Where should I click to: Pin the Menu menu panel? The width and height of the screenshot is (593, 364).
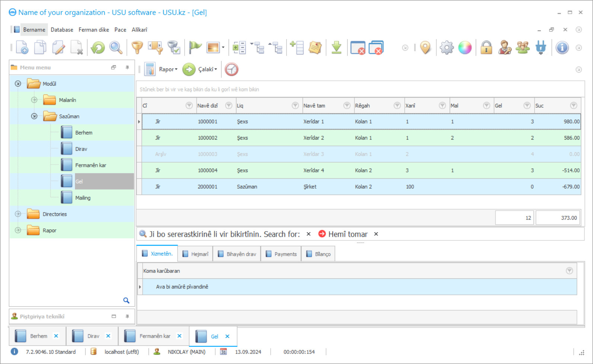coord(127,67)
